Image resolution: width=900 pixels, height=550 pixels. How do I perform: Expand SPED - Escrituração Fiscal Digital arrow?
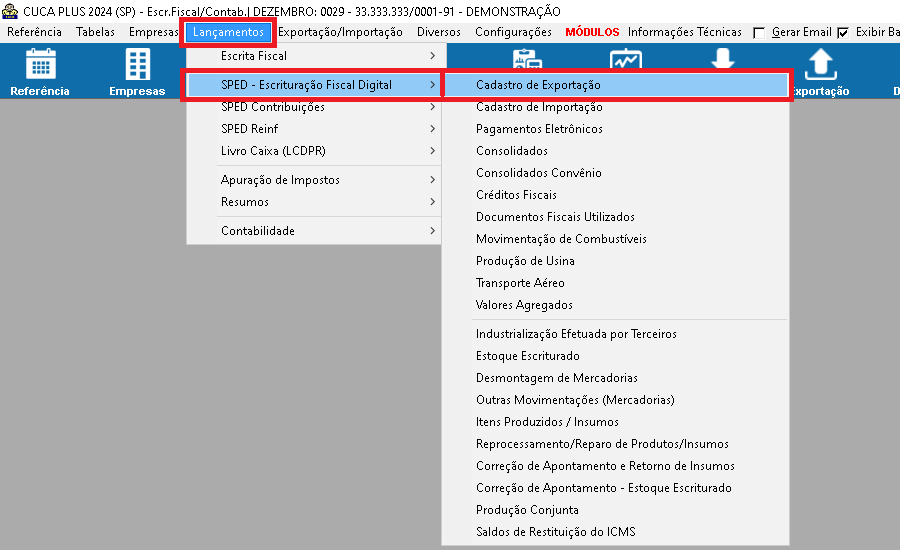(432, 84)
